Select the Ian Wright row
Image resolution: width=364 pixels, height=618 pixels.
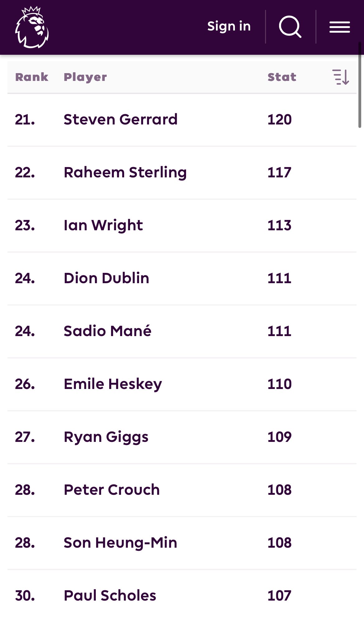(x=182, y=226)
